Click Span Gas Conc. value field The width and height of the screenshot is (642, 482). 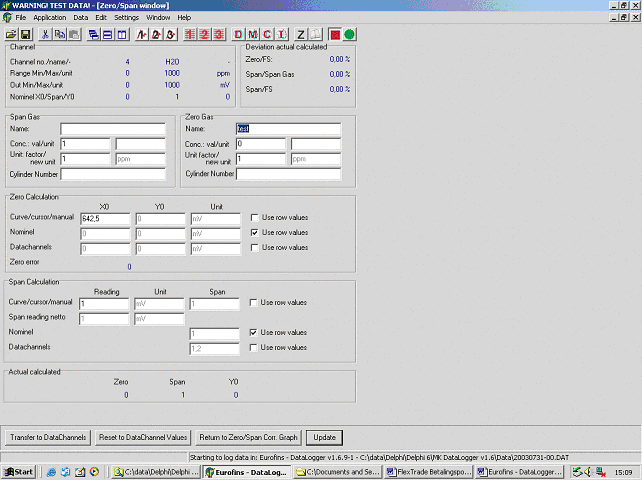(86, 144)
